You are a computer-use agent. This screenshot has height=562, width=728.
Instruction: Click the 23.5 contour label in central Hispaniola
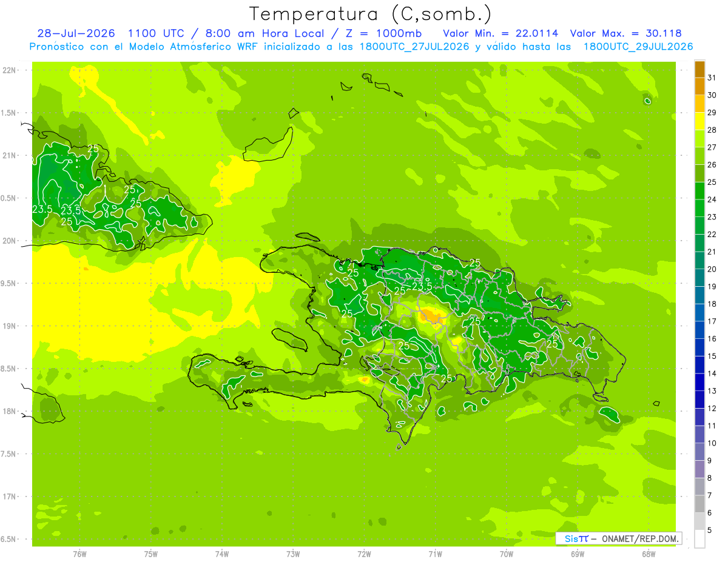tap(422, 286)
